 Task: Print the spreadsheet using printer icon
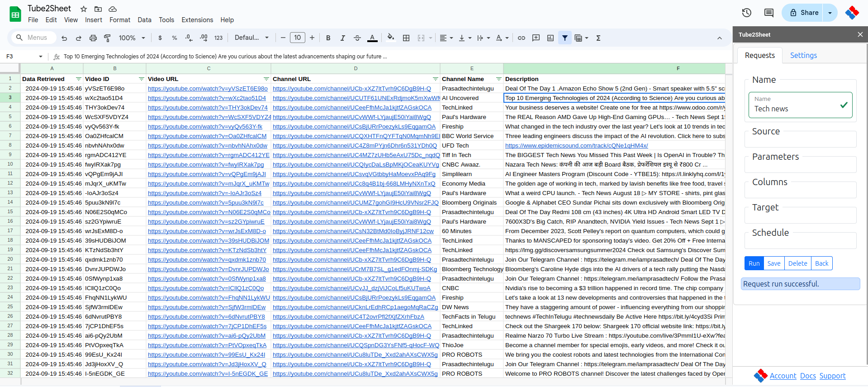(x=93, y=38)
